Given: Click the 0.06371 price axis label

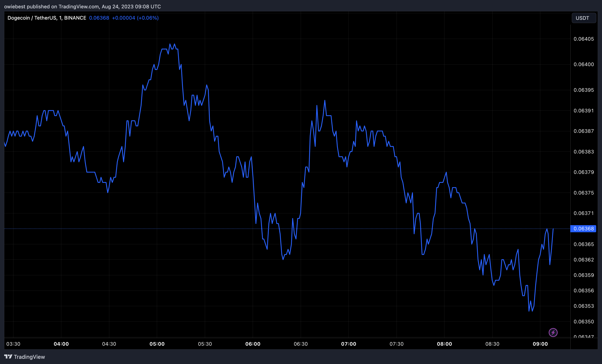Looking at the screenshot, I should pos(584,213).
